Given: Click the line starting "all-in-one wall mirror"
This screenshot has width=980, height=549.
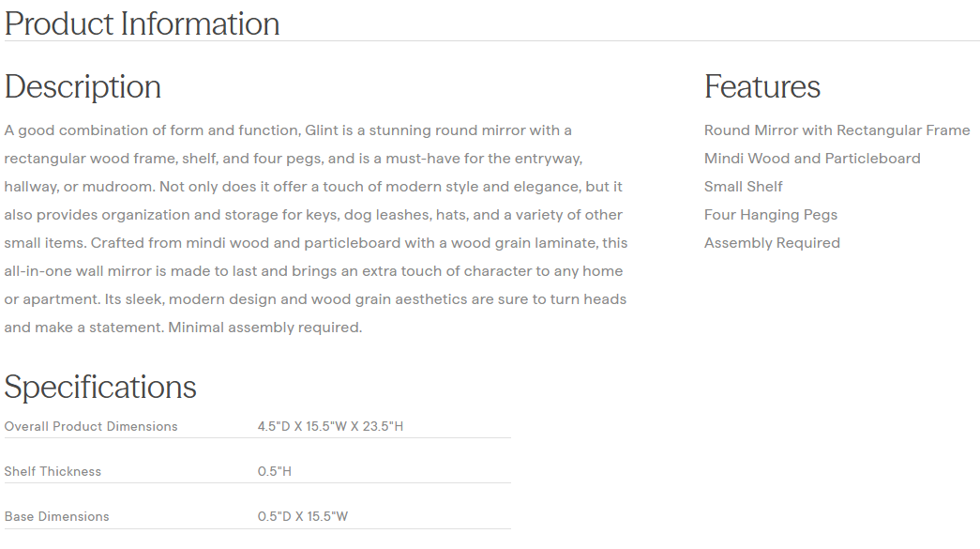Looking at the screenshot, I should (x=313, y=271).
